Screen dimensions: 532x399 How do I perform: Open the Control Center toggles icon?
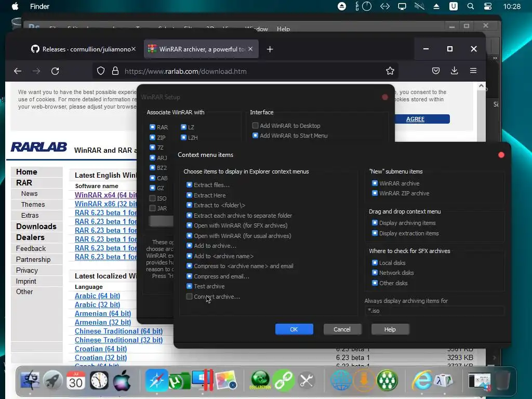click(487, 6)
